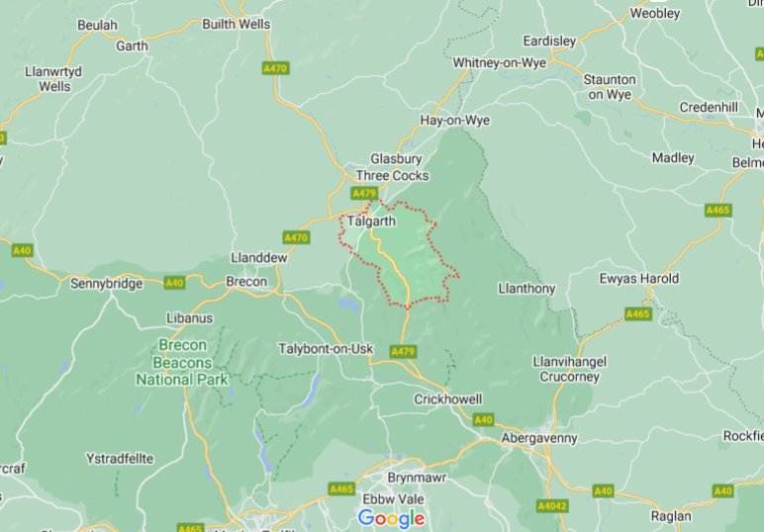Image resolution: width=764 pixels, height=532 pixels.
Task: Select the Ebbw Vale label
Action: pyautogui.click(x=393, y=499)
